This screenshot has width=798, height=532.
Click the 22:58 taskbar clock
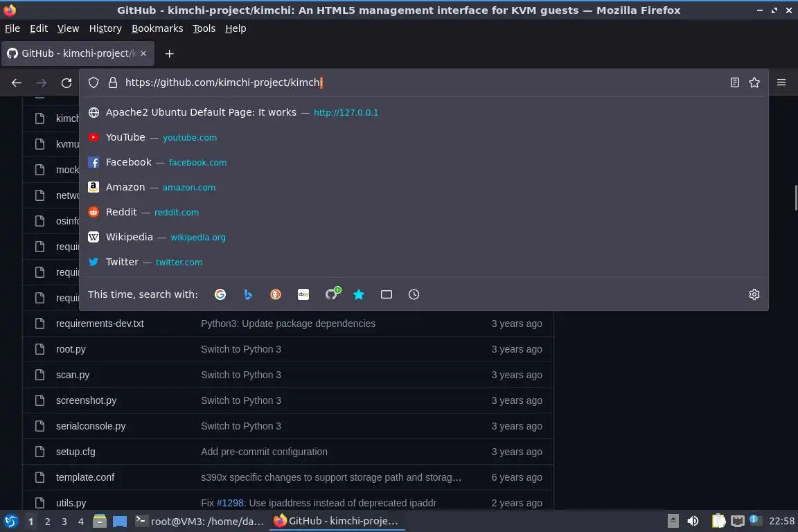[781, 522]
